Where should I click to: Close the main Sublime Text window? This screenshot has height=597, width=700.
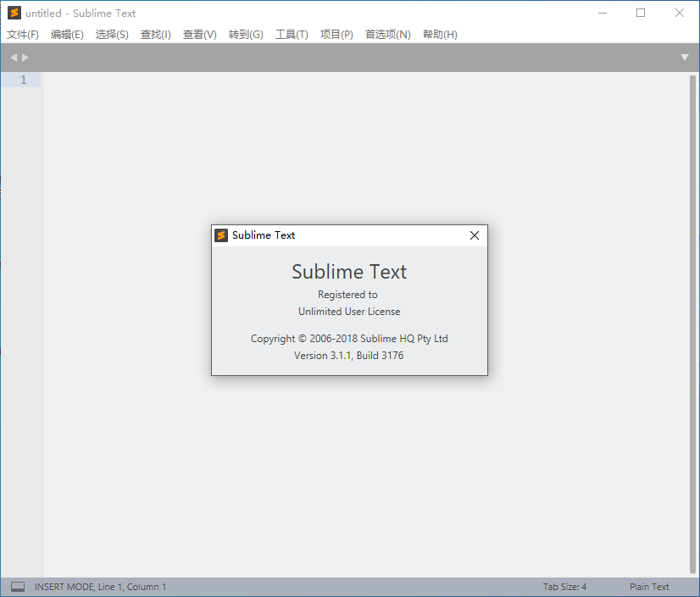click(680, 13)
